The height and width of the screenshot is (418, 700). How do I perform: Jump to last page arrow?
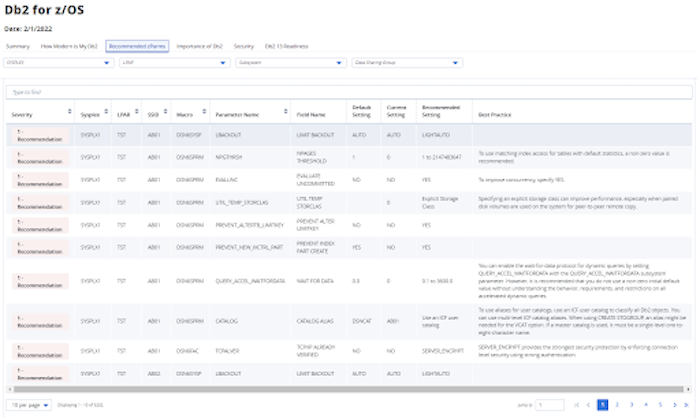coord(687,404)
